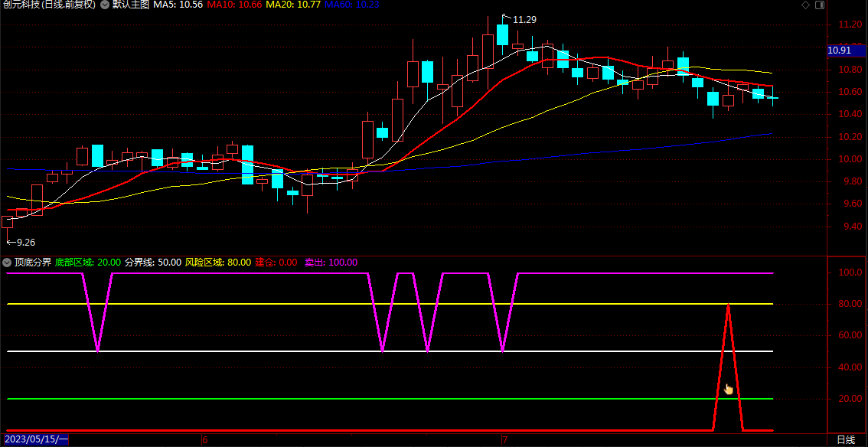Toggle the side panel icon at top right
The width and height of the screenshot is (868, 447).
[x=820, y=5]
